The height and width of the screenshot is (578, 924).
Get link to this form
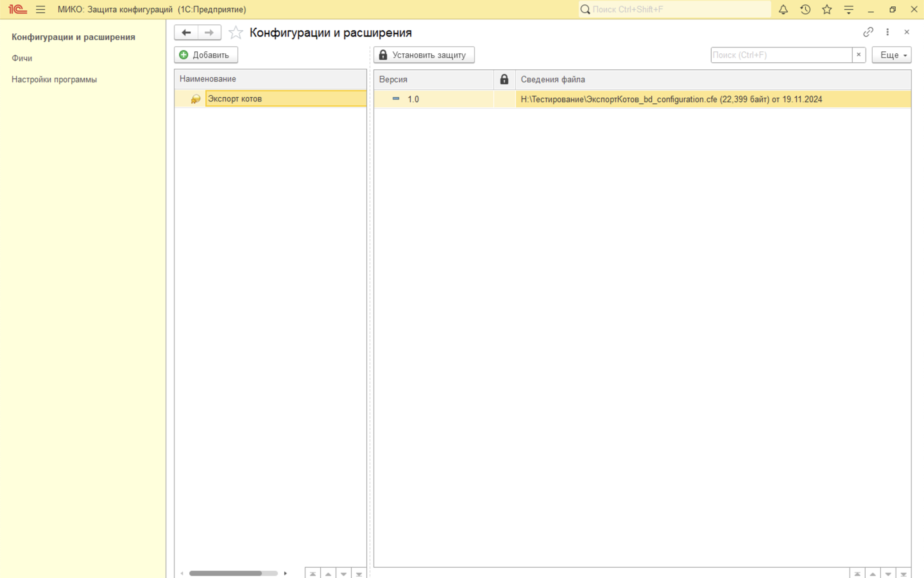[868, 32]
